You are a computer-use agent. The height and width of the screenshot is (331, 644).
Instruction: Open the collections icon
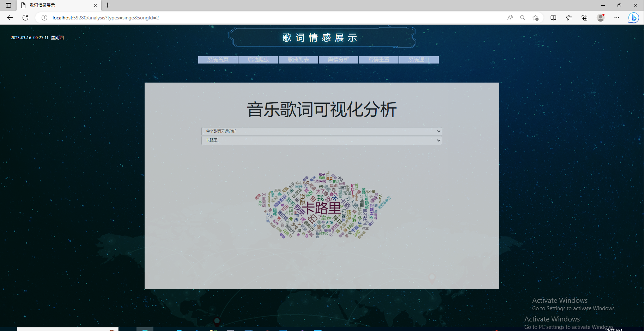(x=584, y=18)
